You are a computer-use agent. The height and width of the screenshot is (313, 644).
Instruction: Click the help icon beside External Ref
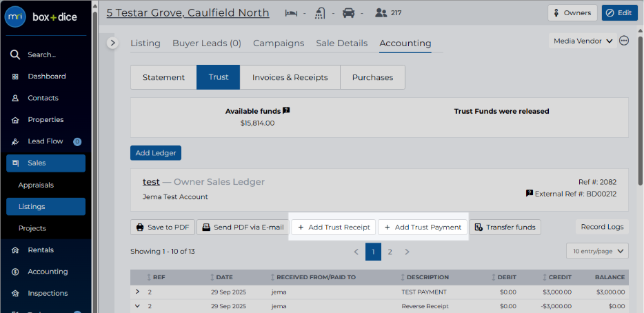click(530, 193)
